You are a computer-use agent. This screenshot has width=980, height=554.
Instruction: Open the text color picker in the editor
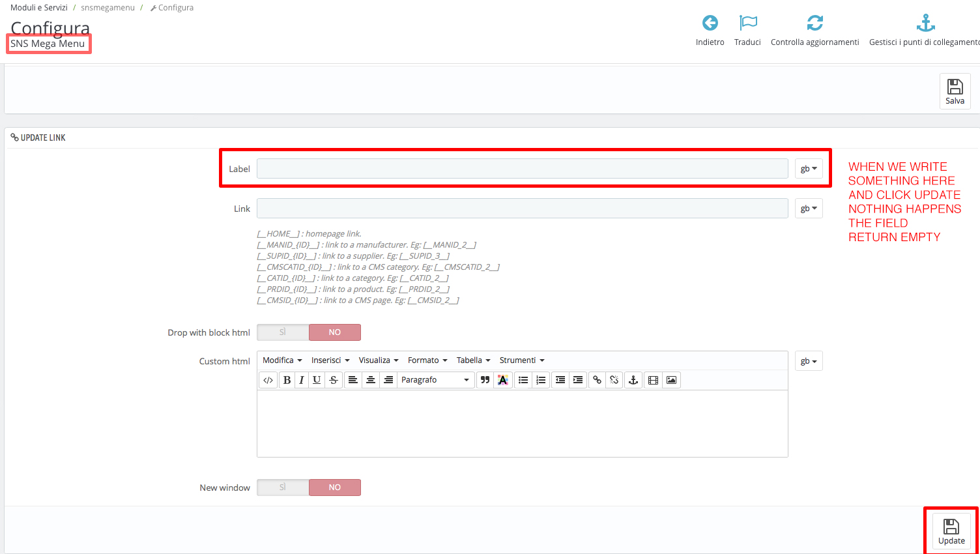point(502,380)
